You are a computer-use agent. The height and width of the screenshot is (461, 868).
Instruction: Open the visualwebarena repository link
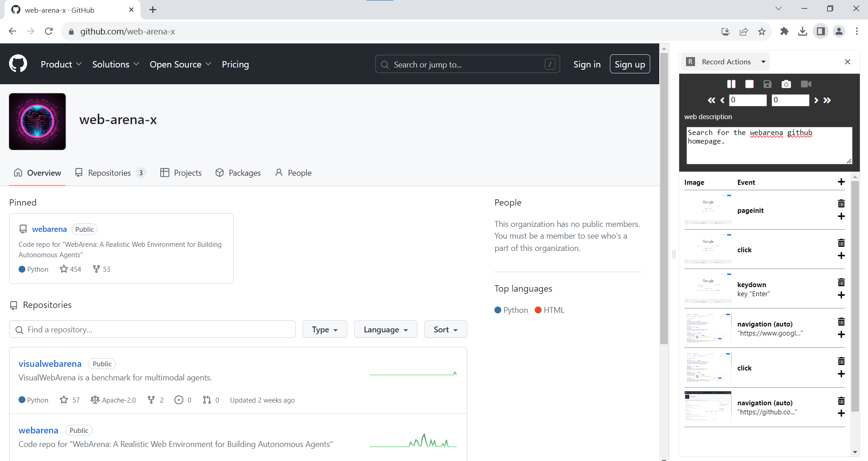point(50,364)
